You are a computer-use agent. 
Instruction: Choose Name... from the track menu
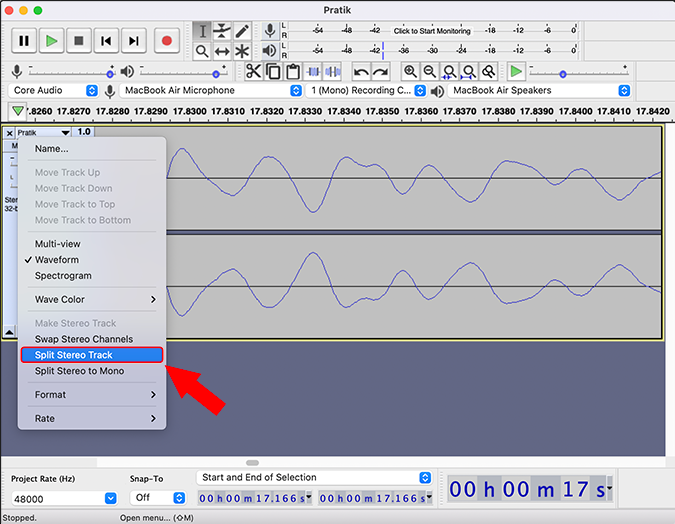pyautogui.click(x=92, y=149)
